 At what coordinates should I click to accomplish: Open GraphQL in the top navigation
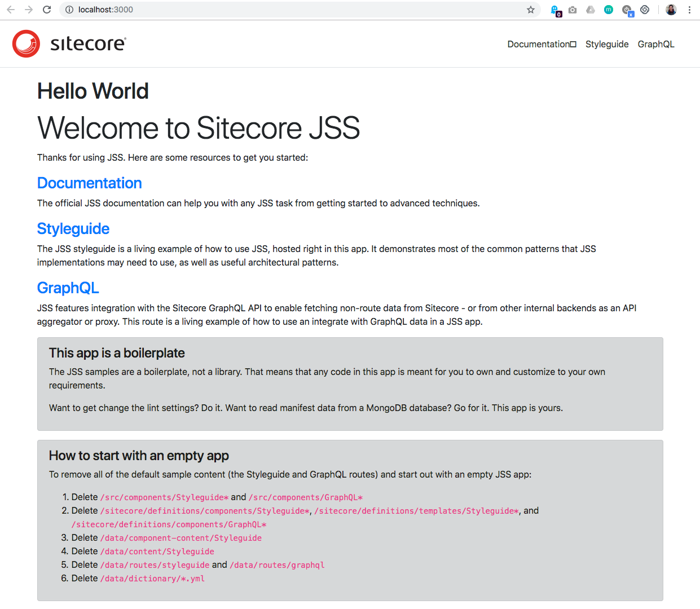656,44
